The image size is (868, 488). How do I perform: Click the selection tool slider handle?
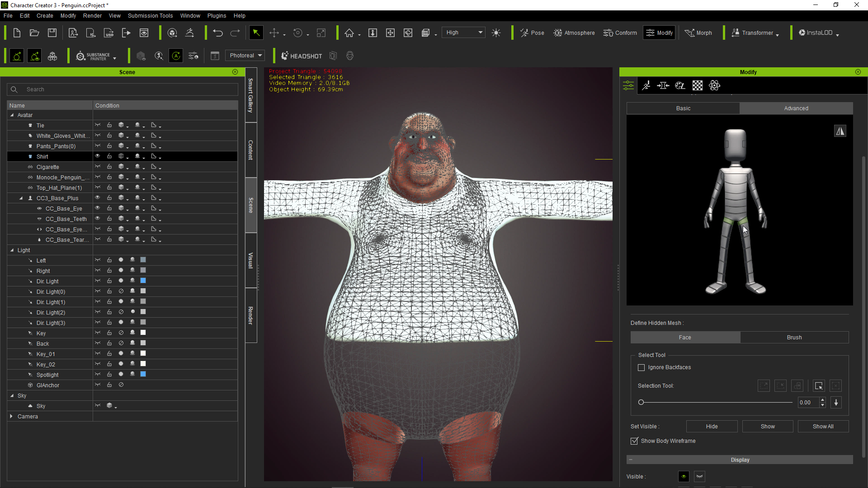click(x=641, y=403)
